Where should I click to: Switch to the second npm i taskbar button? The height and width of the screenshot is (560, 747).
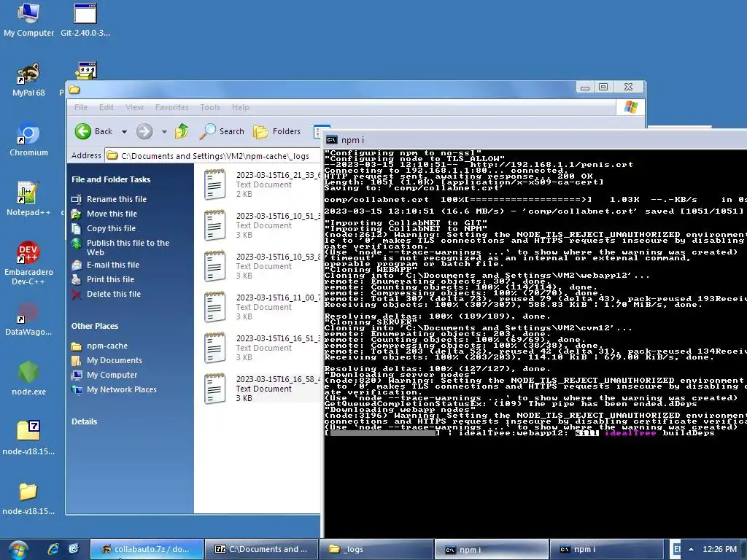click(x=606, y=550)
